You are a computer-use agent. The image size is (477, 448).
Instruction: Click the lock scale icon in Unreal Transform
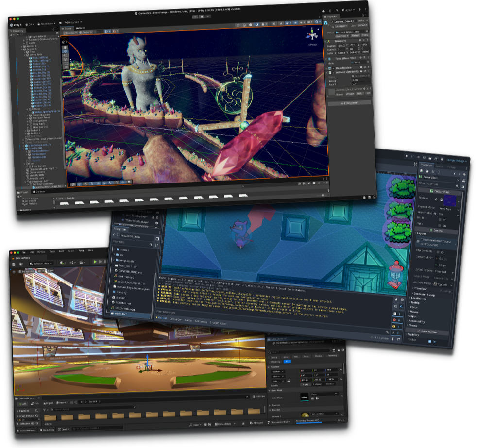289,381
